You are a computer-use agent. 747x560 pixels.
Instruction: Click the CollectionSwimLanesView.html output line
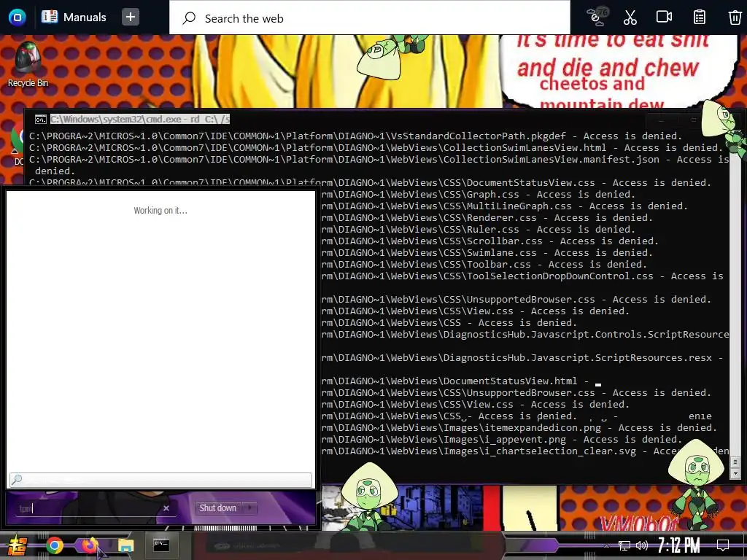click(376, 147)
